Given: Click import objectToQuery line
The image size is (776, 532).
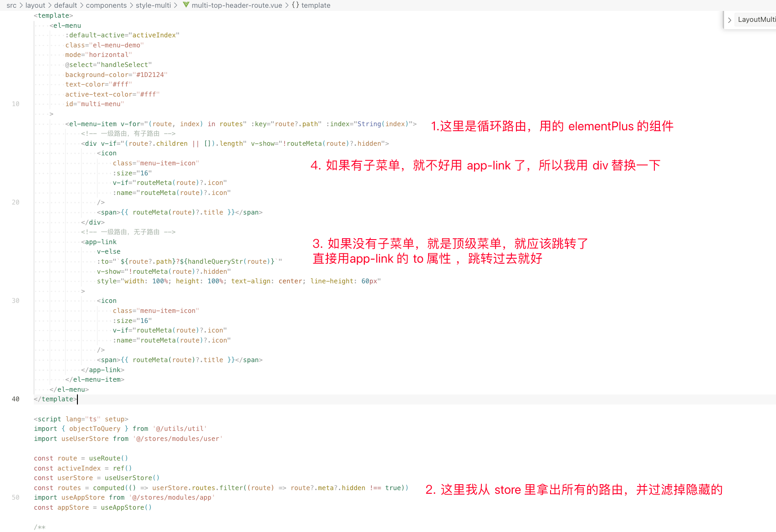Looking at the screenshot, I should coord(120,429).
